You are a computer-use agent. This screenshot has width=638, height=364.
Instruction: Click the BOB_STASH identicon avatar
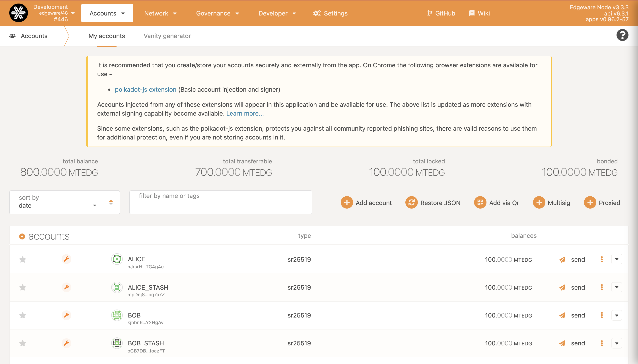117,343
